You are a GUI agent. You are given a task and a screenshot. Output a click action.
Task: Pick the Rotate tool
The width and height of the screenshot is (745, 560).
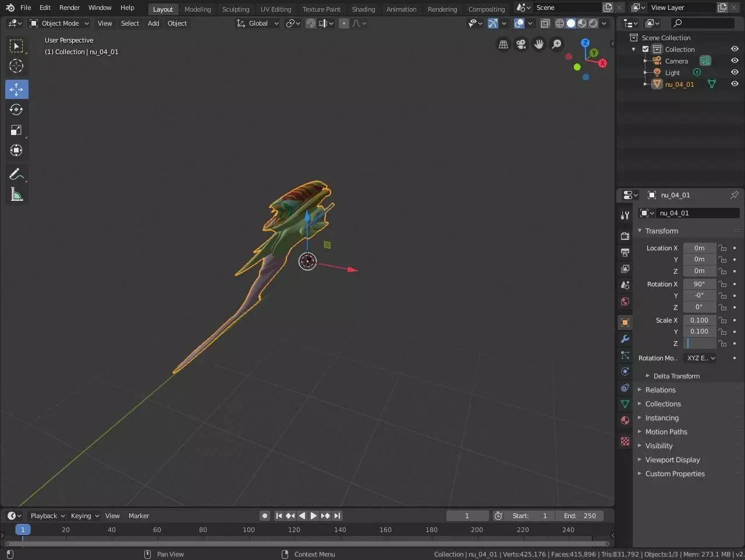point(16,109)
